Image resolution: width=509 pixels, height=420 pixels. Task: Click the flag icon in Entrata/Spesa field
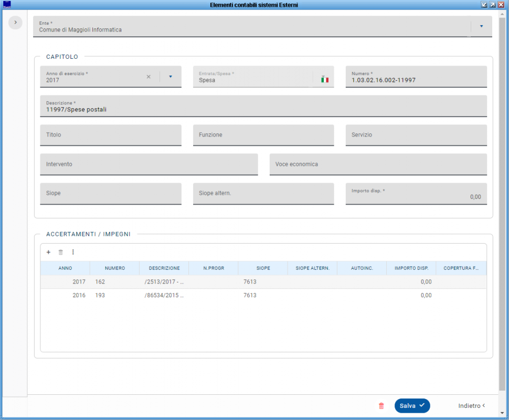pos(325,79)
